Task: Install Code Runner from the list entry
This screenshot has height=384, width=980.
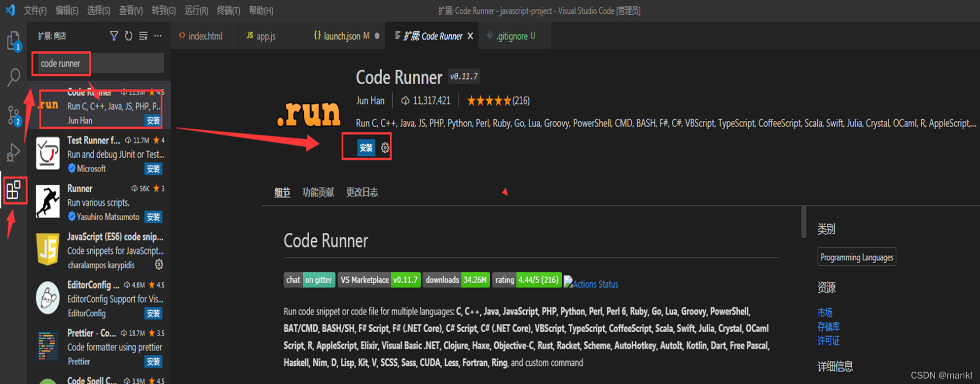Action: (x=153, y=121)
